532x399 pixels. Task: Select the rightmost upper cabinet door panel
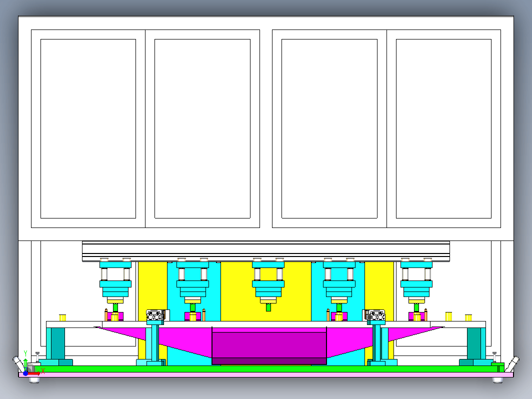point(443,128)
